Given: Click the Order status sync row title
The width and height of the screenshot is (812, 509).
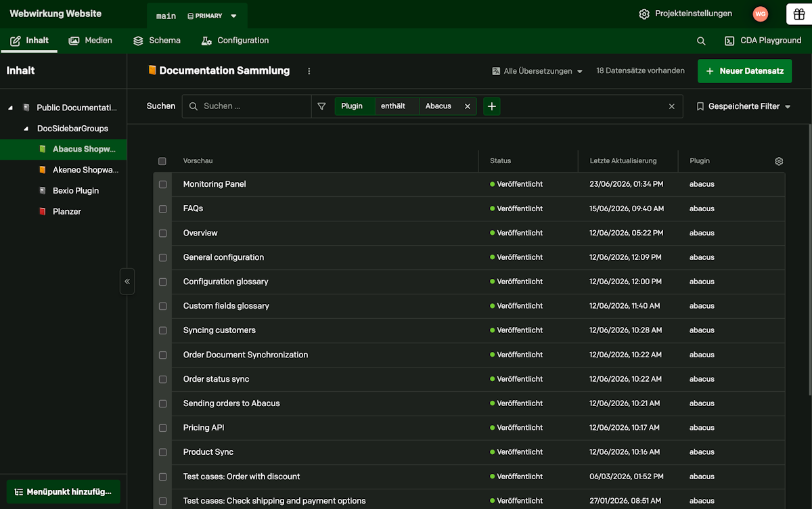Looking at the screenshot, I should 217,379.
